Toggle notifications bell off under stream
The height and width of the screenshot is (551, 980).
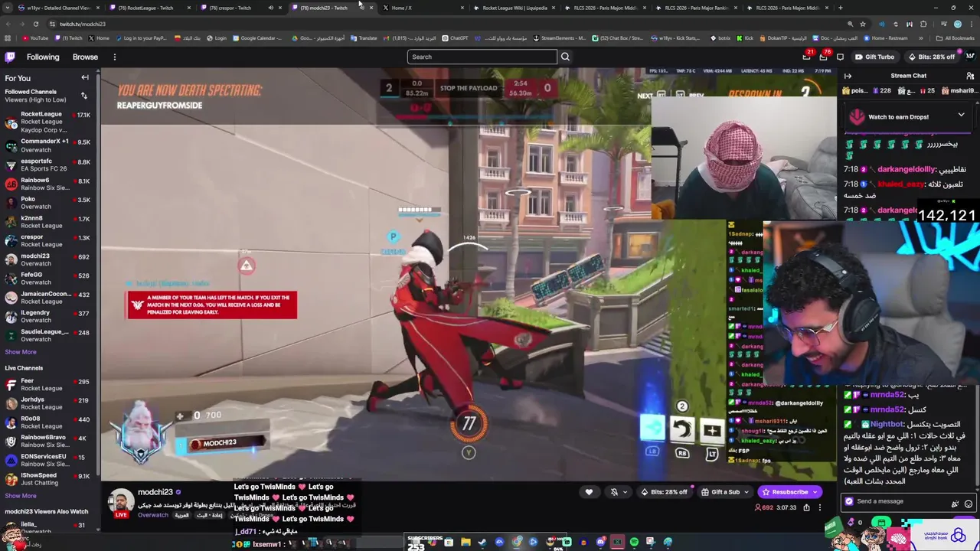613,492
